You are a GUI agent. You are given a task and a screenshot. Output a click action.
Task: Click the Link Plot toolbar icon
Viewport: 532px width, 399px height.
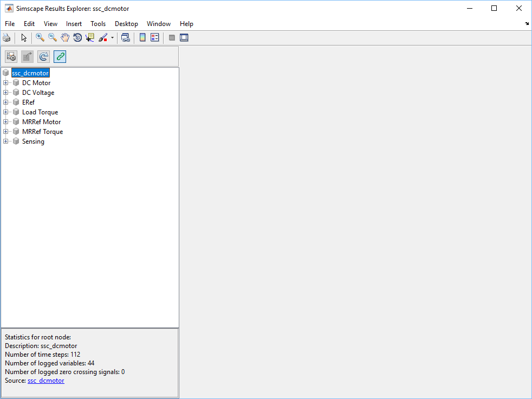click(x=126, y=38)
